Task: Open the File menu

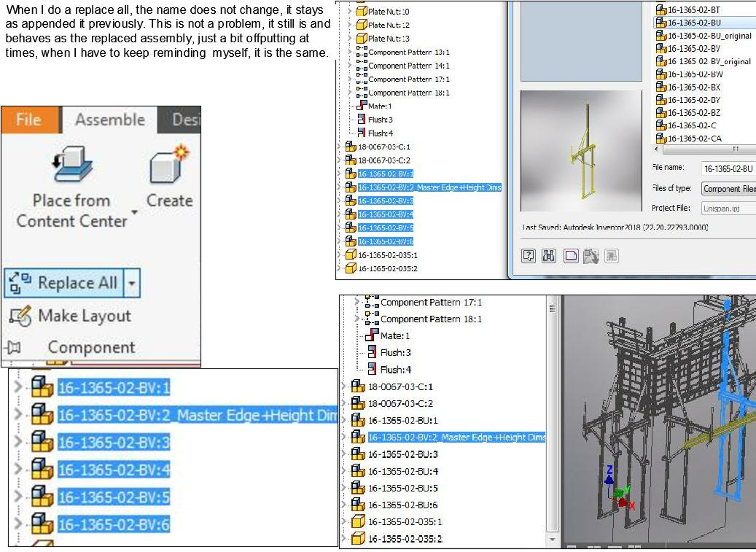Action: pos(28,120)
